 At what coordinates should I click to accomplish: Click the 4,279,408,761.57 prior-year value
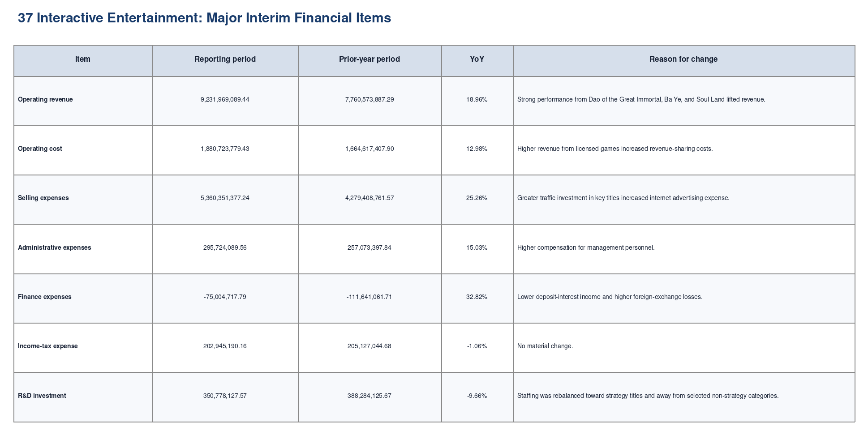click(370, 198)
